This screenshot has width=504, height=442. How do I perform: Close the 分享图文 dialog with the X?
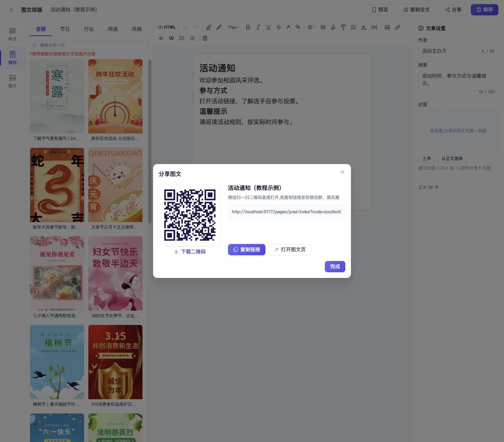(342, 172)
